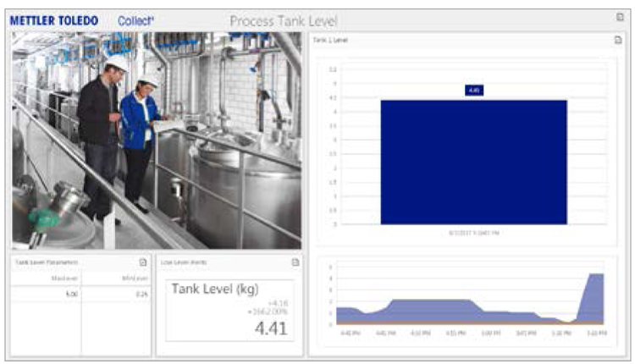Click the dashboard export icon in title bar
635x364 pixels.
point(620,17)
